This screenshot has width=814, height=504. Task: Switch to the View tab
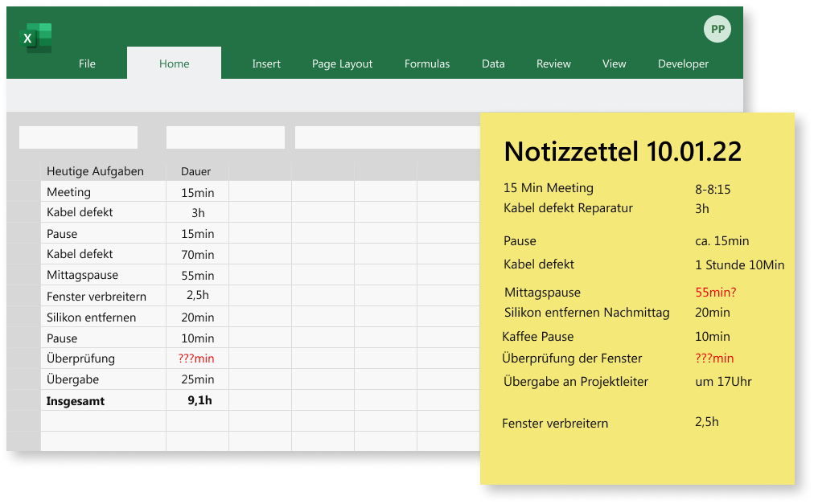pos(614,64)
